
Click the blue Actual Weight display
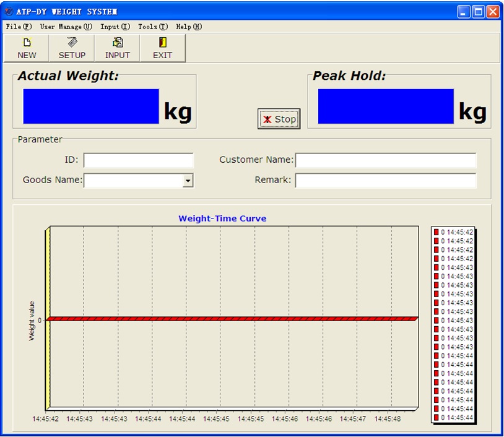(91, 106)
